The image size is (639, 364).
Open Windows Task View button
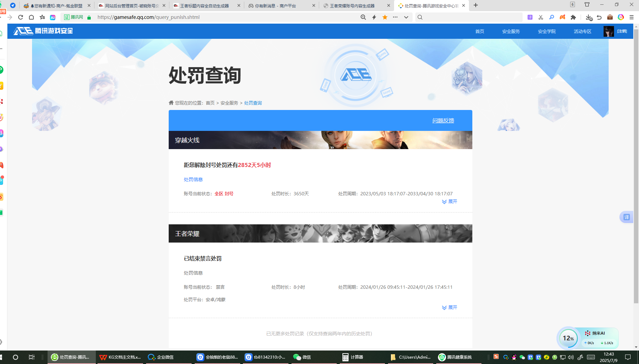tap(31, 357)
